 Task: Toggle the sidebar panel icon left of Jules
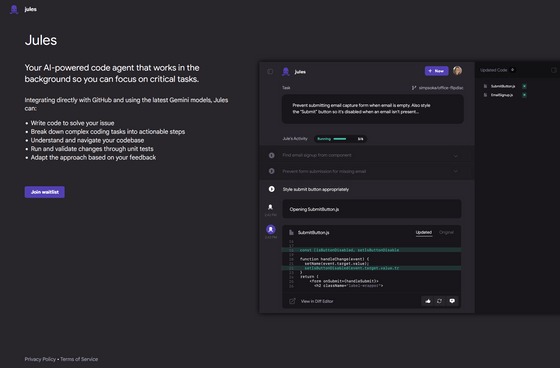270,71
